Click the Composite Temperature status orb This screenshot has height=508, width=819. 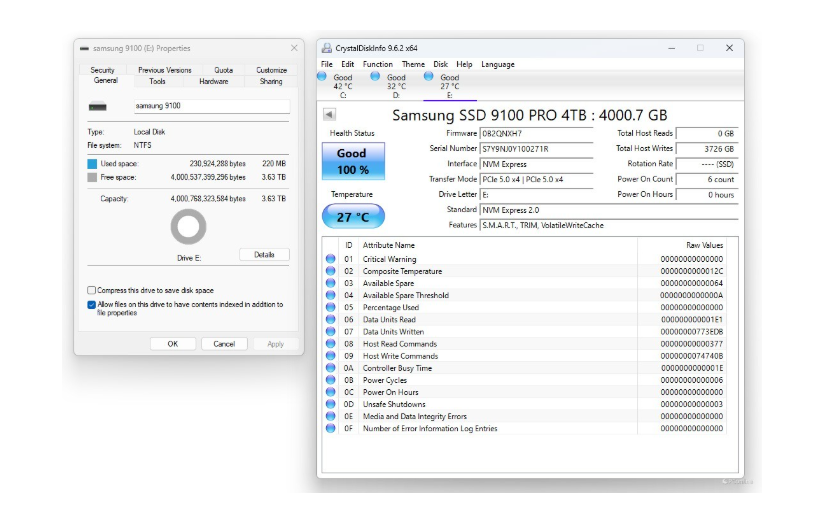[330, 270]
